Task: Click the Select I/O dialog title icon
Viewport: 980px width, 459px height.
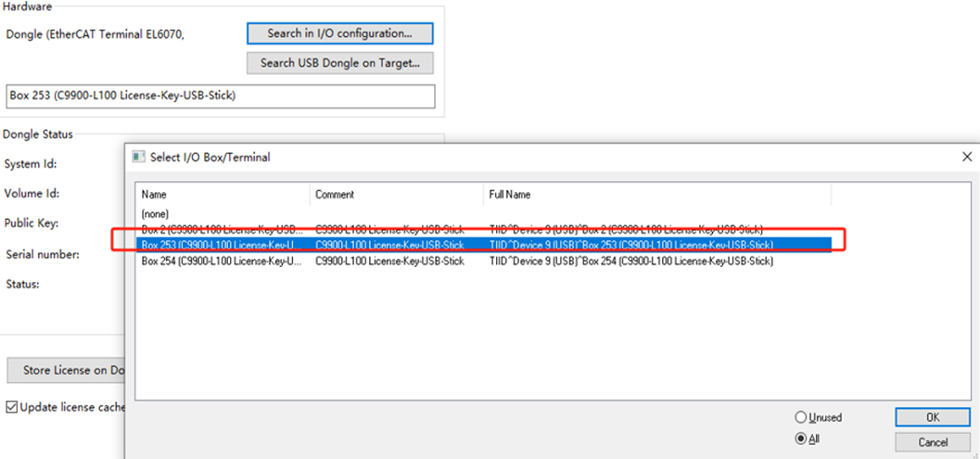Action: click(137, 157)
